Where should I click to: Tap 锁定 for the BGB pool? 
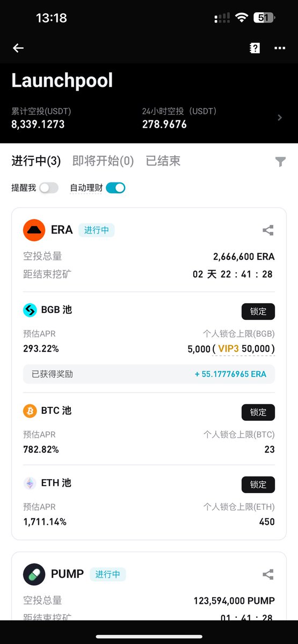(x=258, y=311)
